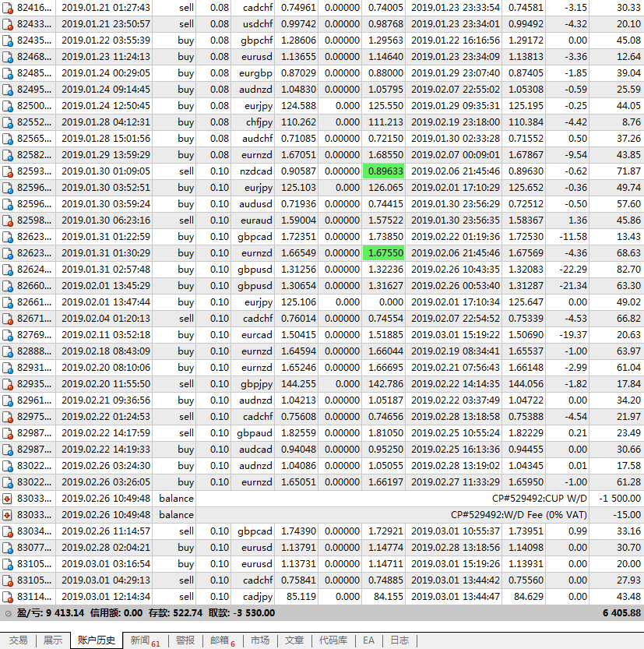Switch to the 警报 tab
The height and width of the screenshot is (649, 644).
(x=185, y=640)
